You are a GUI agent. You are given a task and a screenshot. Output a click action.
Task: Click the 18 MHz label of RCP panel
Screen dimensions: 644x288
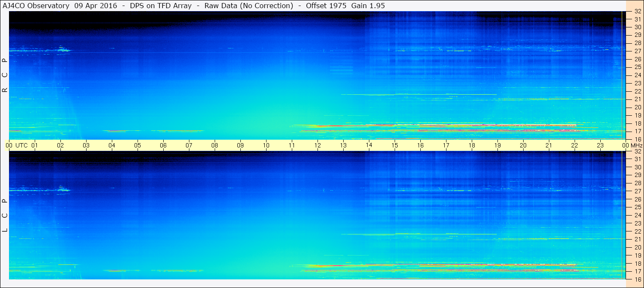637,123
